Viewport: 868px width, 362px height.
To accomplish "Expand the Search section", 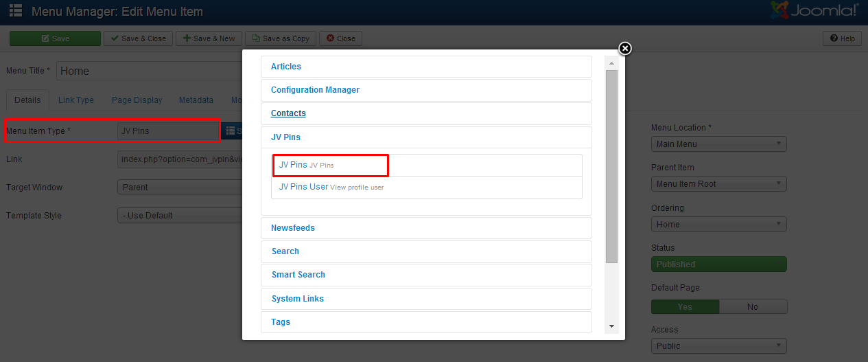I will tap(426, 251).
